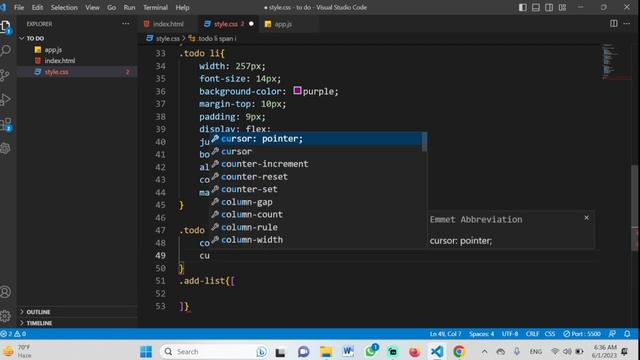
Task: Open the Accounts menu icon
Action: pyautogui.click(x=6, y=292)
